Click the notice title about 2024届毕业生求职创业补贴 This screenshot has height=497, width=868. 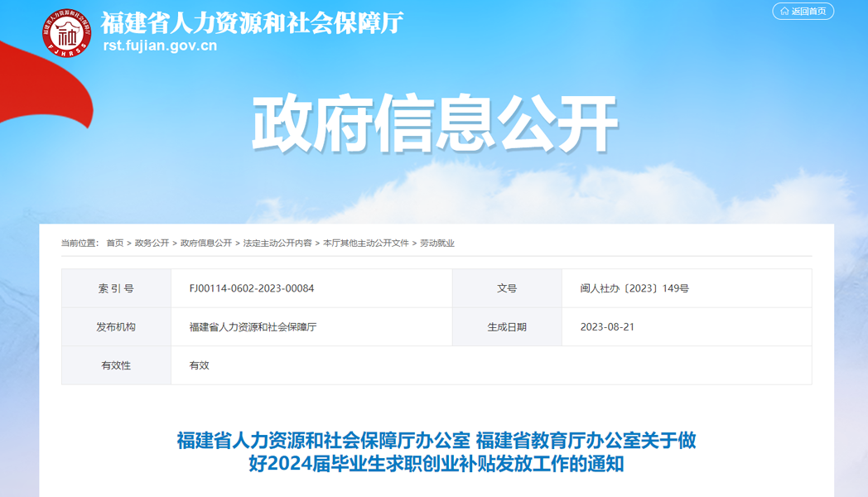(x=436, y=452)
